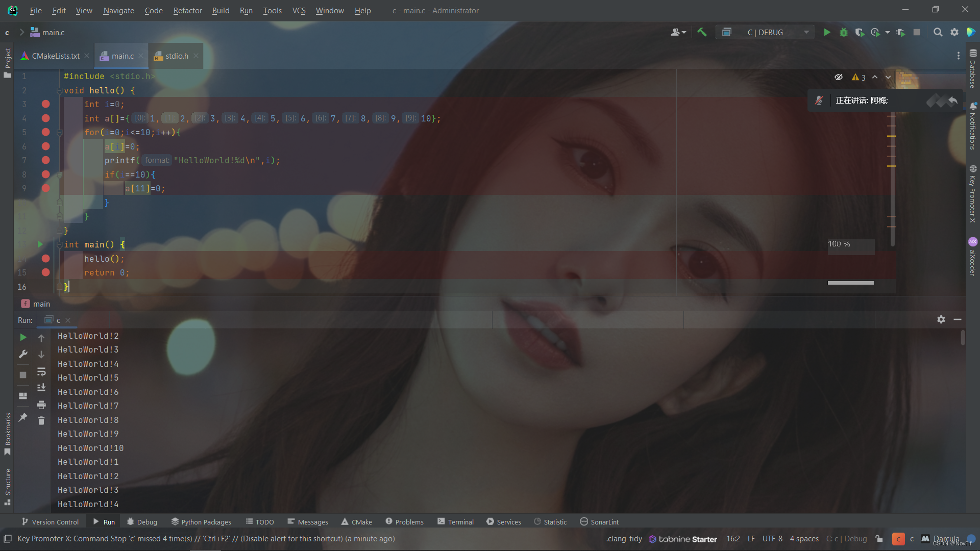Toggle the eye icon for reader mode
The width and height of the screenshot is (980, 551).
(838, 77)
